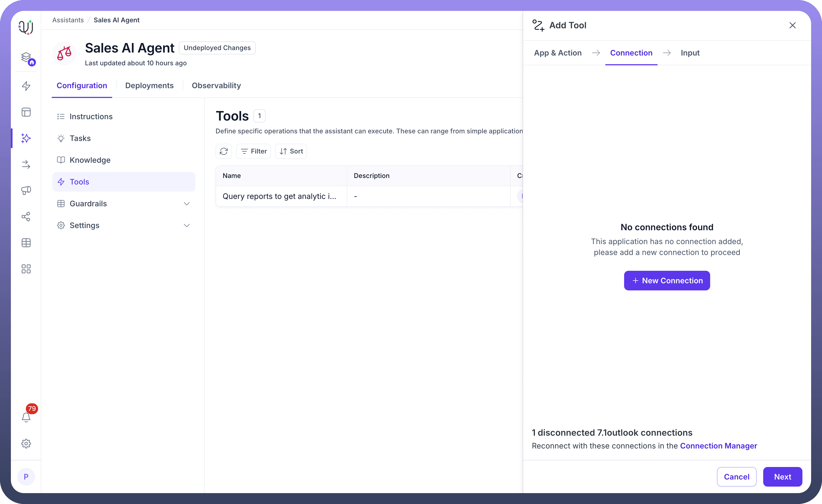Click the New Connection button
822x504 pixels.
[667, 281]
